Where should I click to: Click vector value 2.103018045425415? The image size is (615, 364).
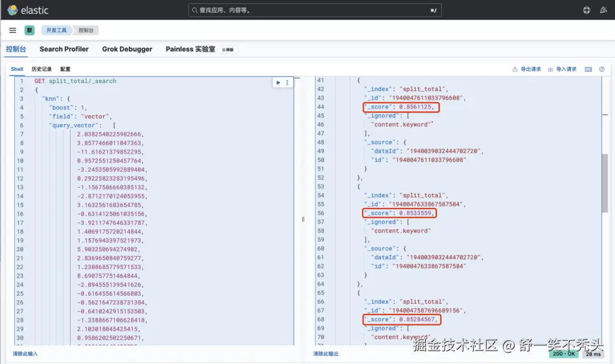click(109, 329)
